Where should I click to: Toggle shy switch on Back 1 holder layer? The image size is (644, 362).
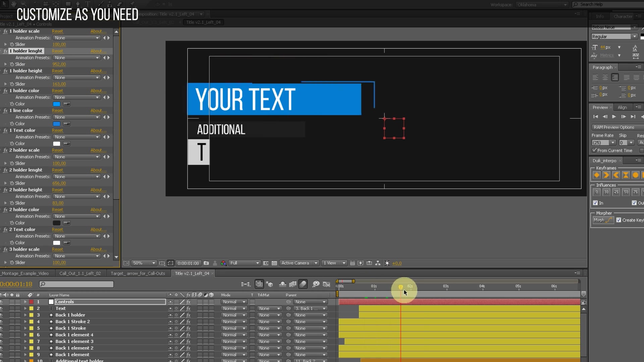(170, 315)
